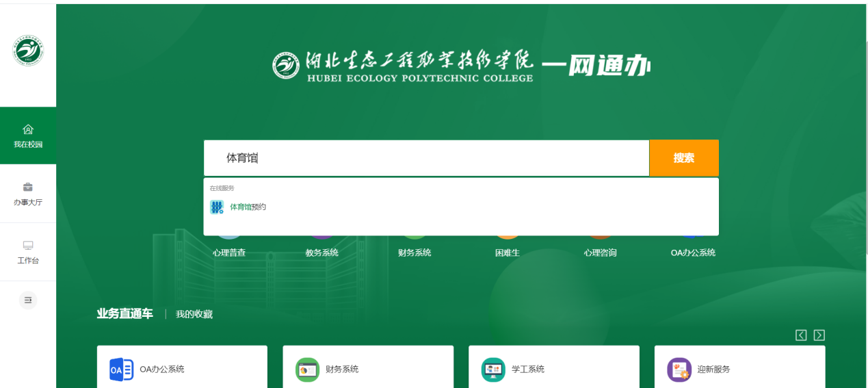The width and height of the screenshot is (868, 388).
Task: Switch to the 我的收藏 tab
Action: (x=194, y=314)
